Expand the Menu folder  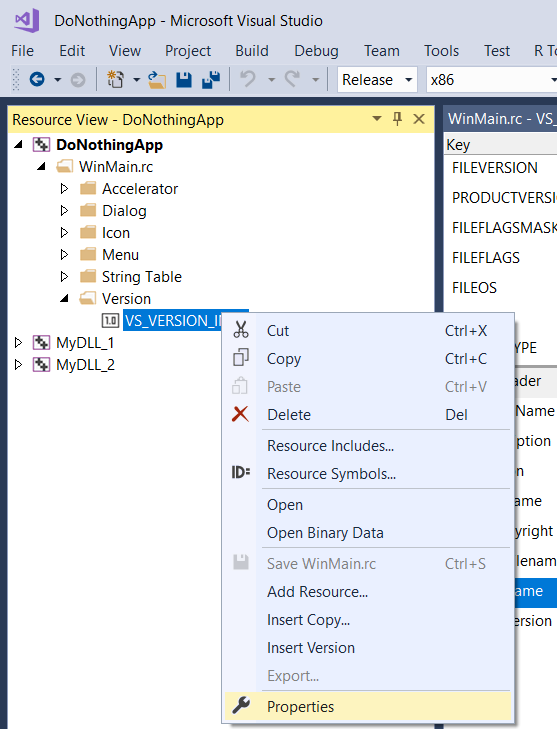(x=64, y=254)
